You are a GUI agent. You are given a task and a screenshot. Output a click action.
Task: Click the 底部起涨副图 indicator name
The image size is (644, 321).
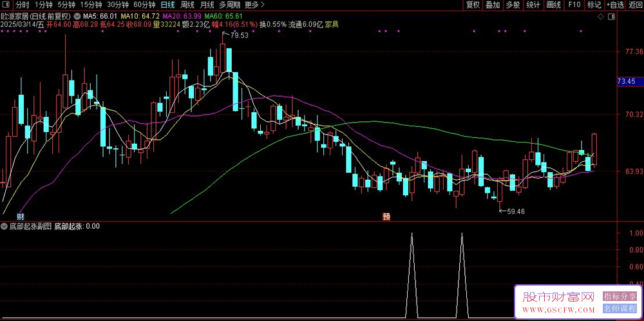pos(30,226)
